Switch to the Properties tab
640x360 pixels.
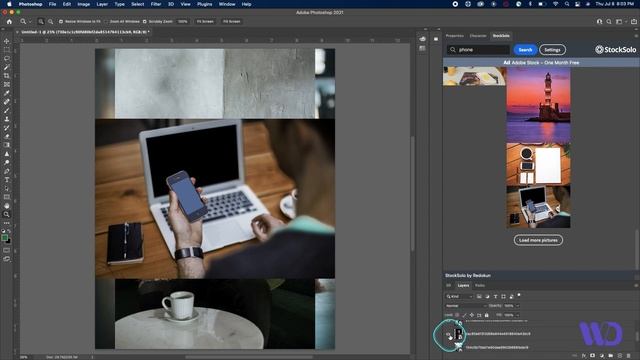click(x=455, y=36)
